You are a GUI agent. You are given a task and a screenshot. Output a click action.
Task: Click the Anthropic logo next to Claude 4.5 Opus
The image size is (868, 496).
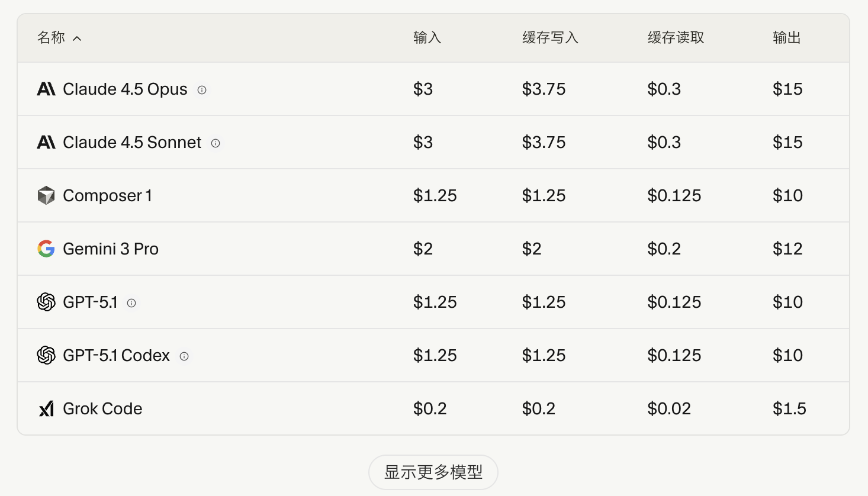point(46,89)
